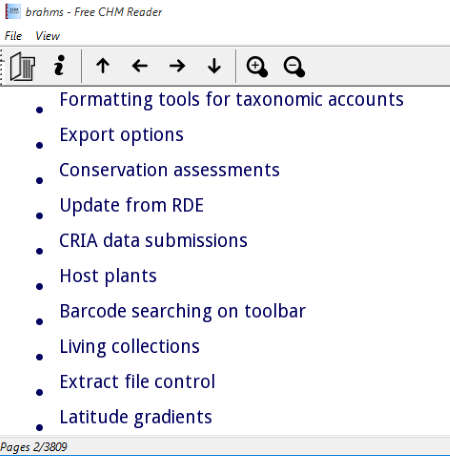This screenshot has width=450, height=456.
Task: Zoom out with the minus magnifier
Action: [x=294, y=67]
